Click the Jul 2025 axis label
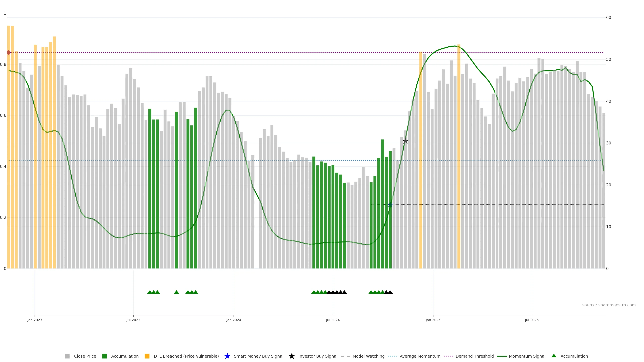Image resolution: width=644 pixels, height=362 pixels. pyautogui.click(x=531, y=320)
